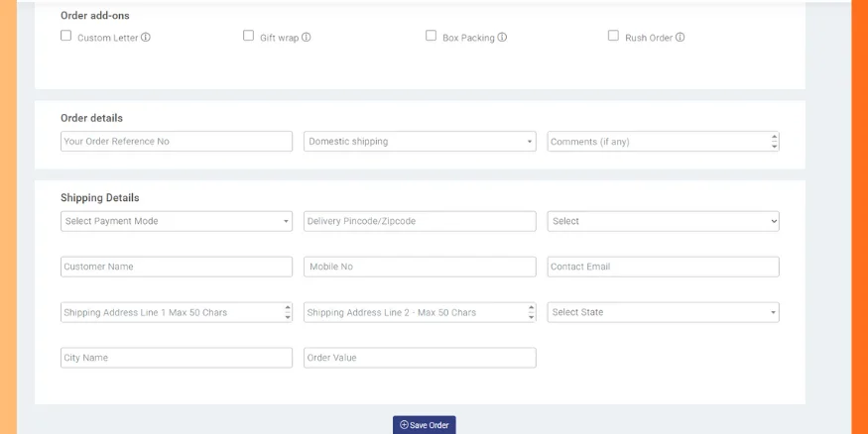Image resolution: width=868 pixels, height=434 pixels.
Task: Click the Custom Letter info icon
Action: pyautogui.click(x=146, y=38)
